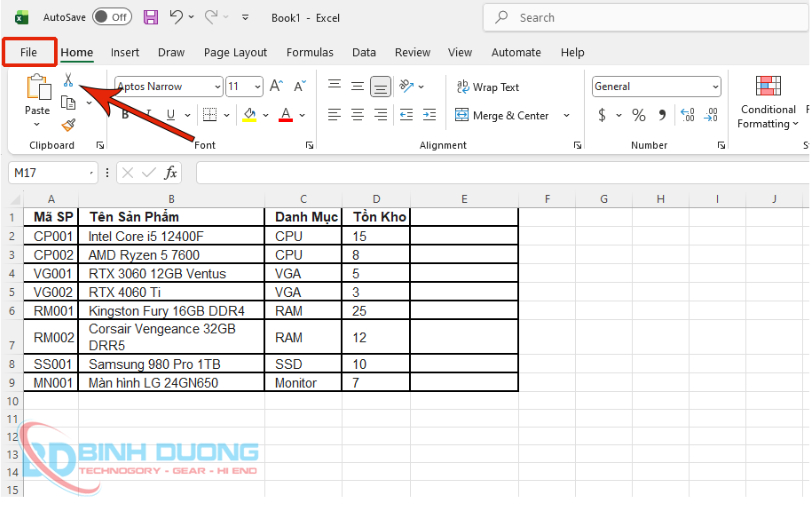
Task: Open the font name Aptos Narrow dropdown
Action: pyautogui.click(x=218, y=87)
